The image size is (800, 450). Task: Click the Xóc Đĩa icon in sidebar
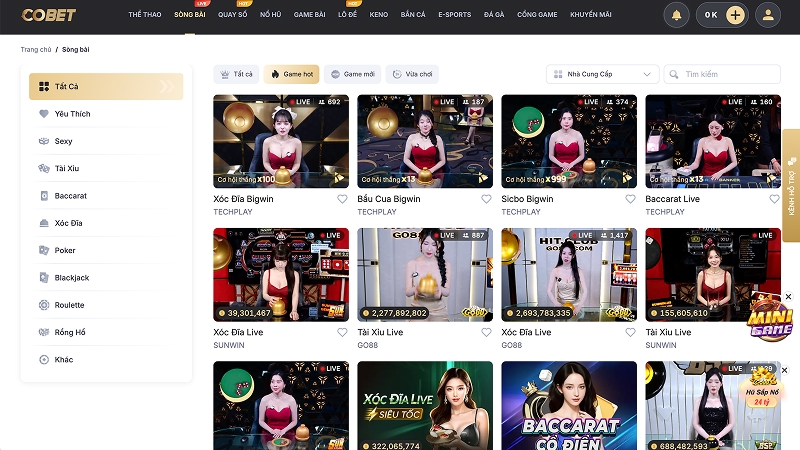tap(44, 223)
